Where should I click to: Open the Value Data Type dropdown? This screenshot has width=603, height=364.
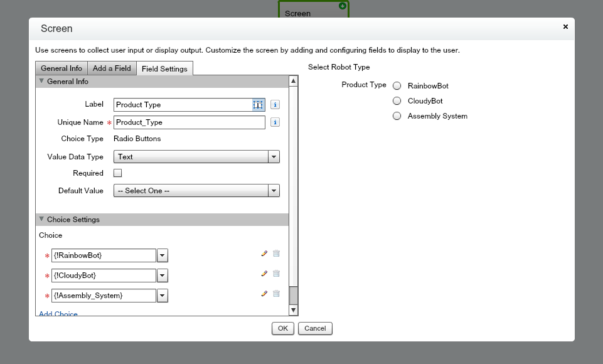pyautogui.click(x=196, y=157)
